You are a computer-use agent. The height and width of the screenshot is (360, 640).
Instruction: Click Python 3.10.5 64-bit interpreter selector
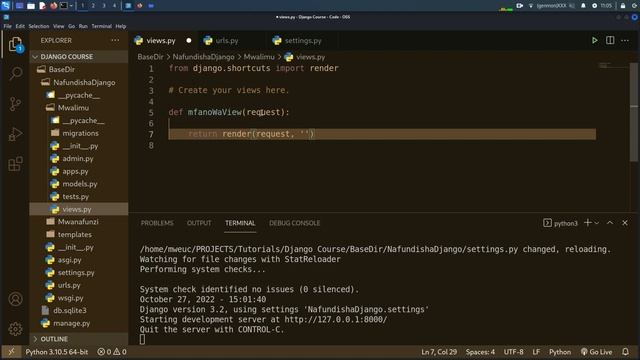click(56, 352)
